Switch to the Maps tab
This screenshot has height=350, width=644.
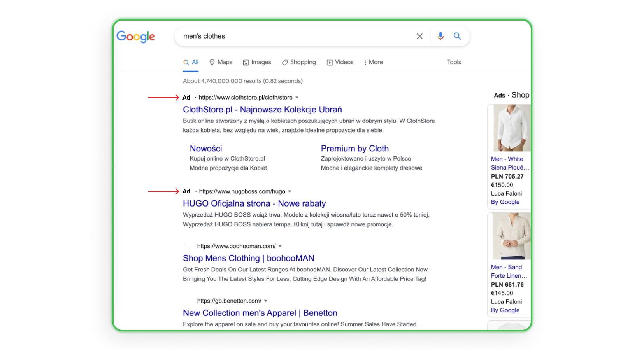point(221,62)
